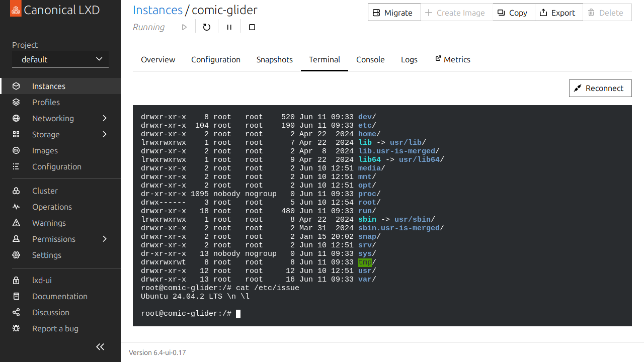Click the version 6.4-ui-0.17 text
Screen dimensions: 644x362
(157, 352)
